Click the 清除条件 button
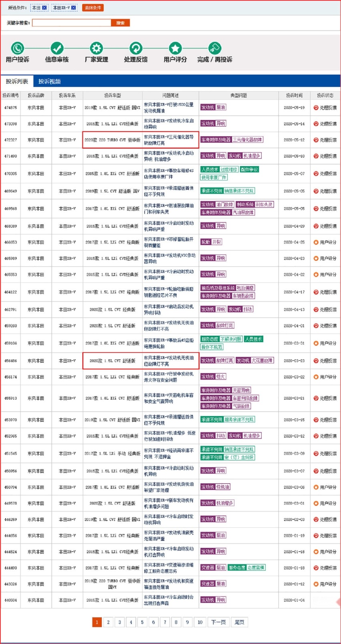Viewport: 341px width, 644px height. point(93,8)
